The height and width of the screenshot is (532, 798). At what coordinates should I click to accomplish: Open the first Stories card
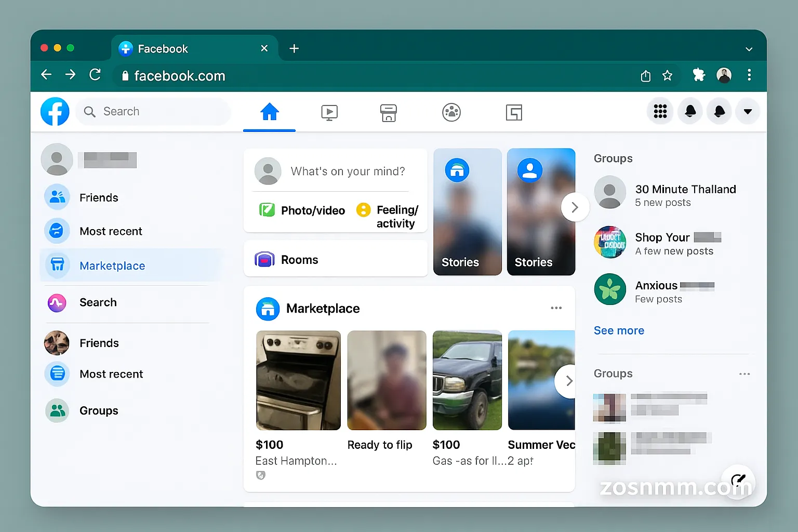[x=468, y=211]
